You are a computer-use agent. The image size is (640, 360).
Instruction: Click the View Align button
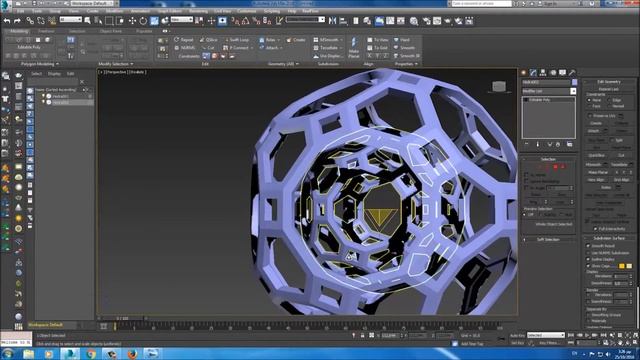(596, 180)
